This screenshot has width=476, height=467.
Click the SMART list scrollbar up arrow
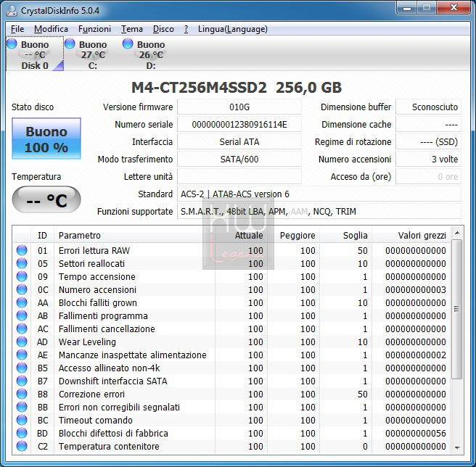coord(457,233)
